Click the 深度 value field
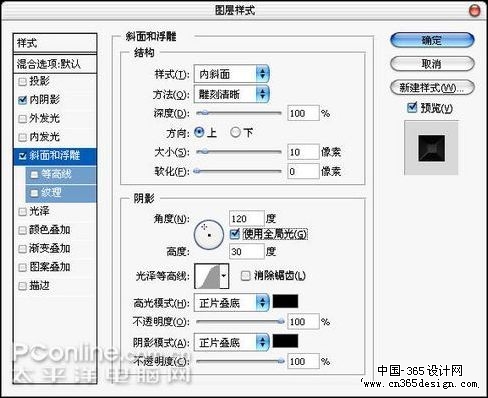The image size is (488, 398). [303, 113]
